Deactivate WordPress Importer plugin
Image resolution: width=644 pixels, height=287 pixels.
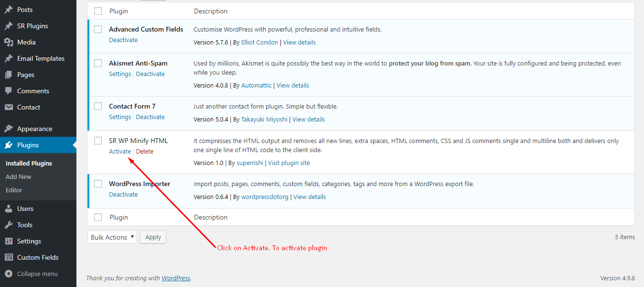click(x=123, y=194)
